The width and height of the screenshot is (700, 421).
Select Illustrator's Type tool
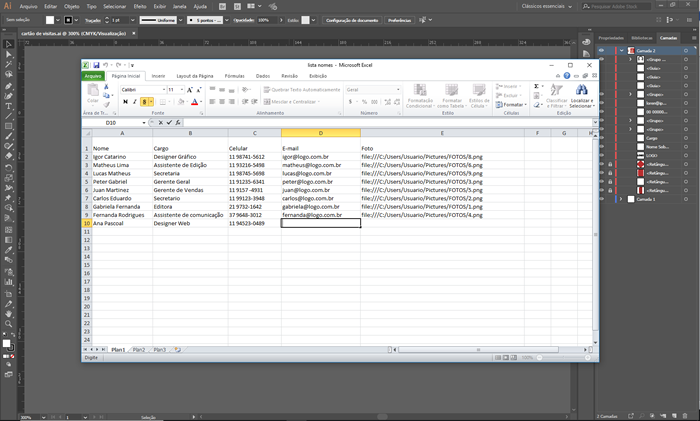click(x=8, y=106)
